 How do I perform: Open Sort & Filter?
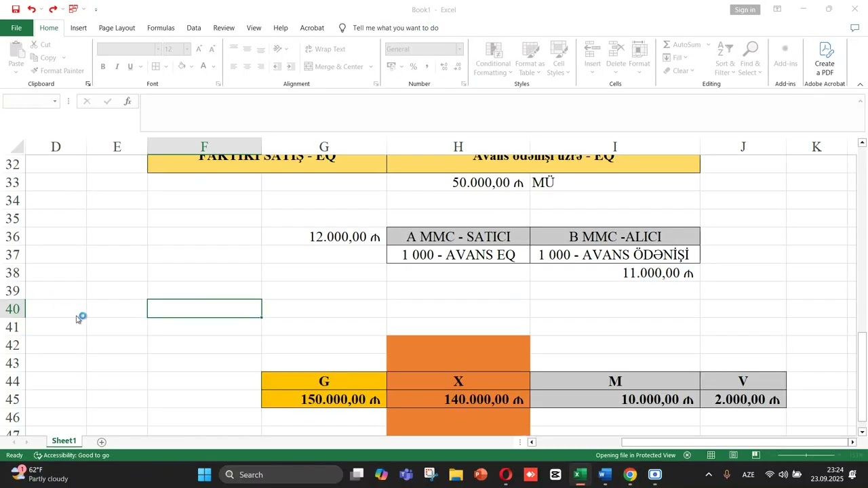click(725, 59)
